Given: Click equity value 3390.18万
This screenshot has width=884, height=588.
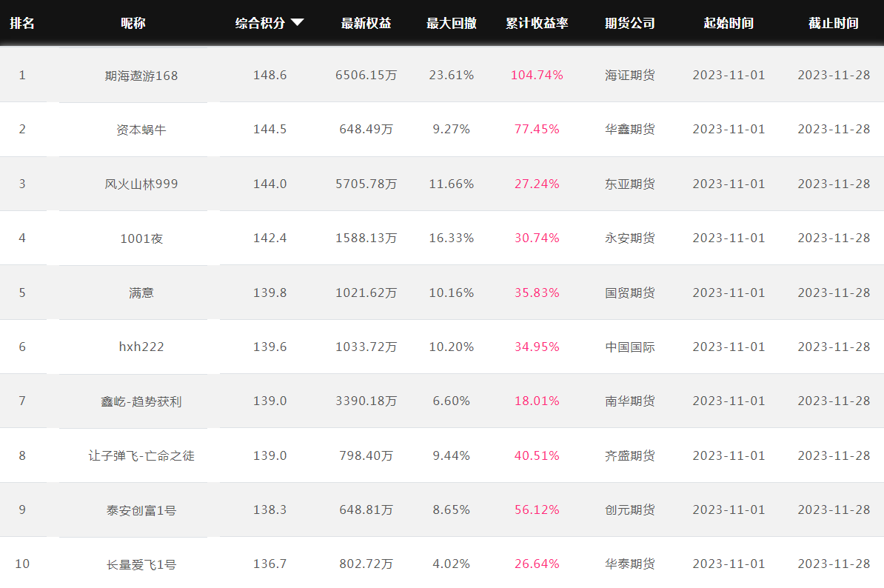Looking at the screenshot, I should click(366, 401).
